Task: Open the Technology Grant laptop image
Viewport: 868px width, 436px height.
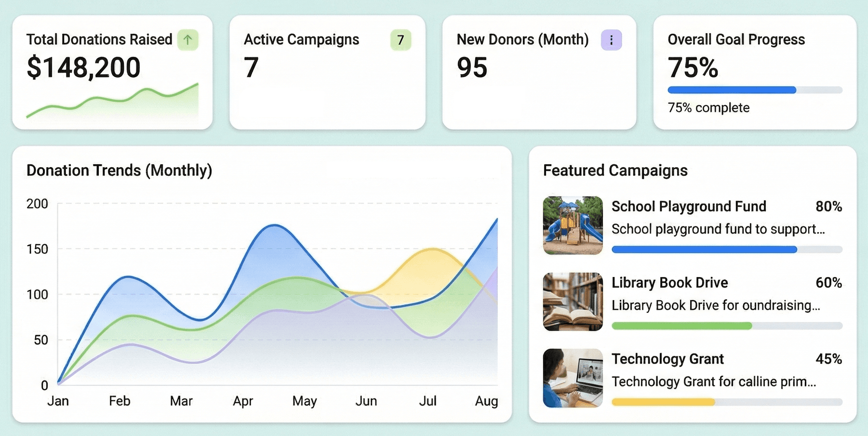Action: tap(572, 377)
